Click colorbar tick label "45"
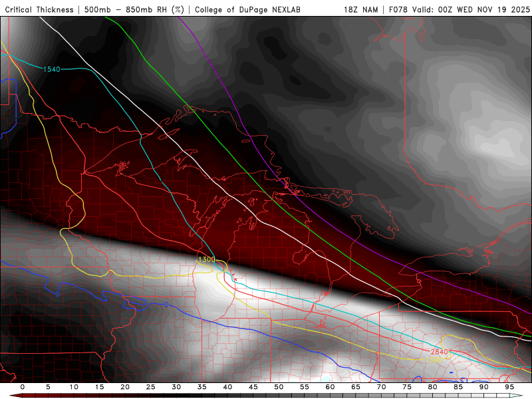Image resolution: width=532 pixels, height=399 pixels. (x=253, y=387)
